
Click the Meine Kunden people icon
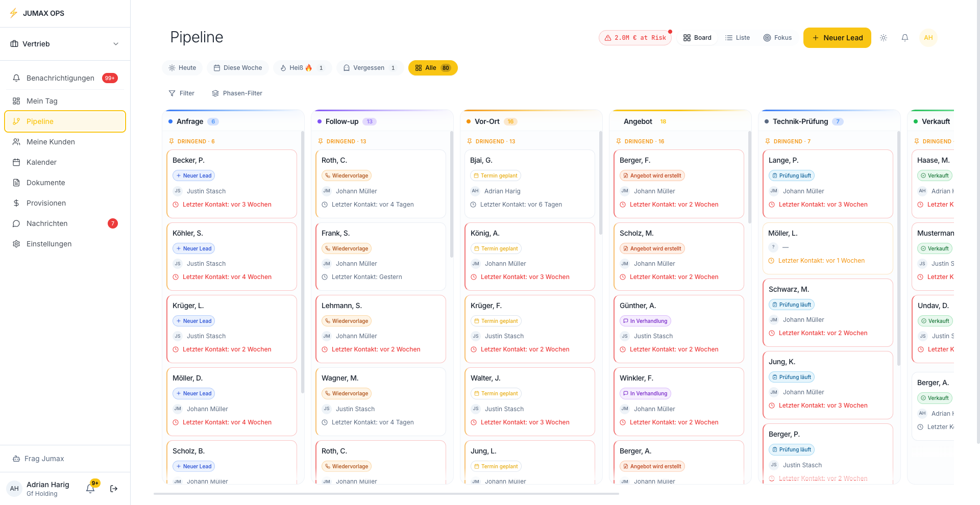pos(16,142)
